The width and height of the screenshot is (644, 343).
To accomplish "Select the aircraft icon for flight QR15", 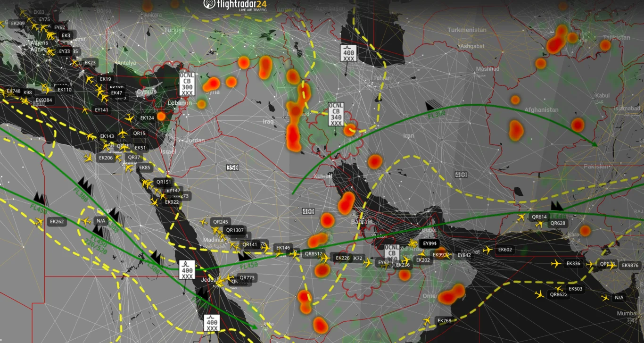I will tap(123, 134).
